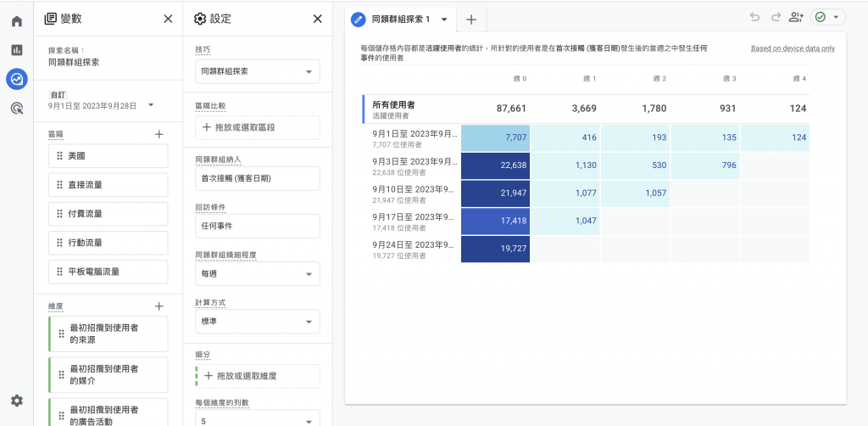Select the 最初招攬到使用者的廣告活動 dimension
This screenshot has width=868, height=426.
coord(108,412)
